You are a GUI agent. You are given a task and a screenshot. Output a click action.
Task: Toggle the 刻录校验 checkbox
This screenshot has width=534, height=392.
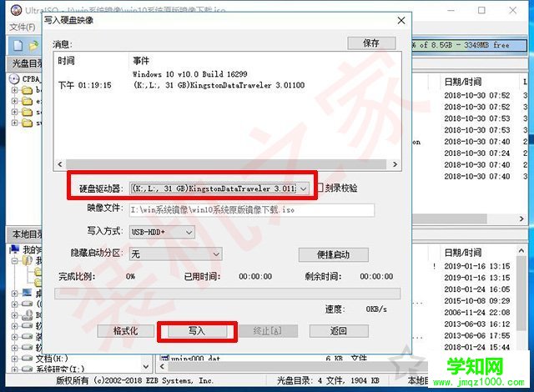pyautogui.click(x=320, y=188)
